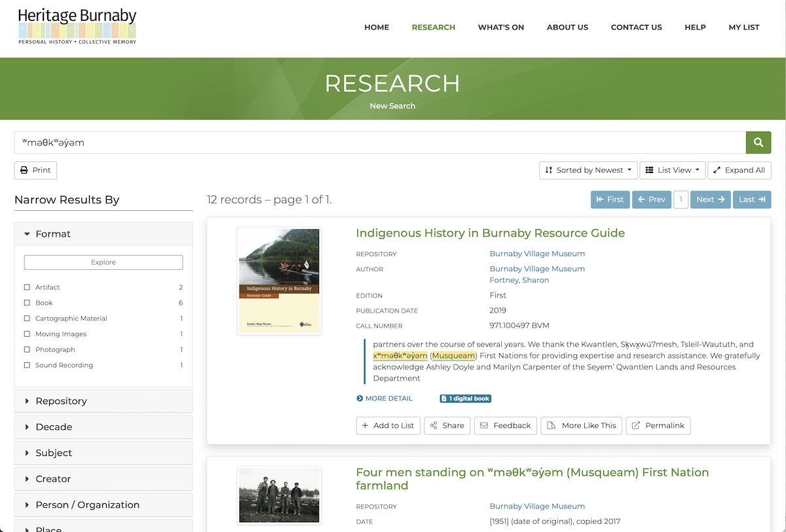Viewport: 786px width, 532px height.
Task: Jump to the Last page
Action: (751, 200)
